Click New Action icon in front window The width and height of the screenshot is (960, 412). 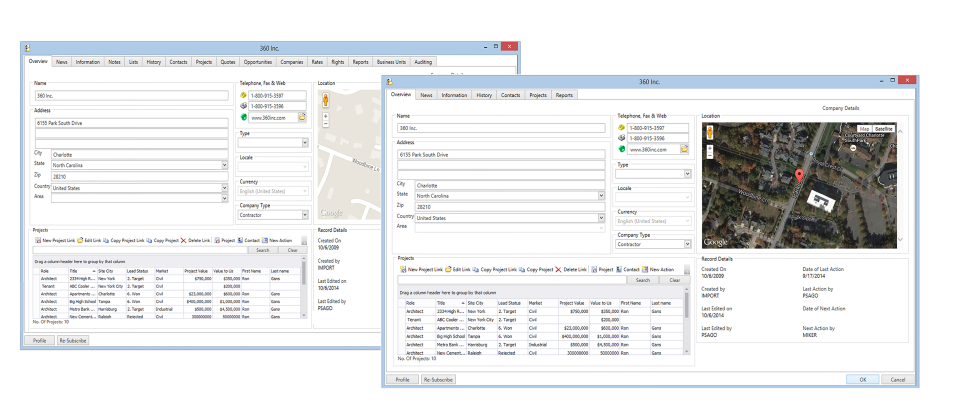point(645,269)
